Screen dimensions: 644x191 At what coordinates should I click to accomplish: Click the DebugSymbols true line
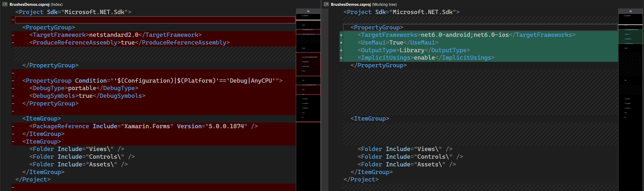pos(87,96)
